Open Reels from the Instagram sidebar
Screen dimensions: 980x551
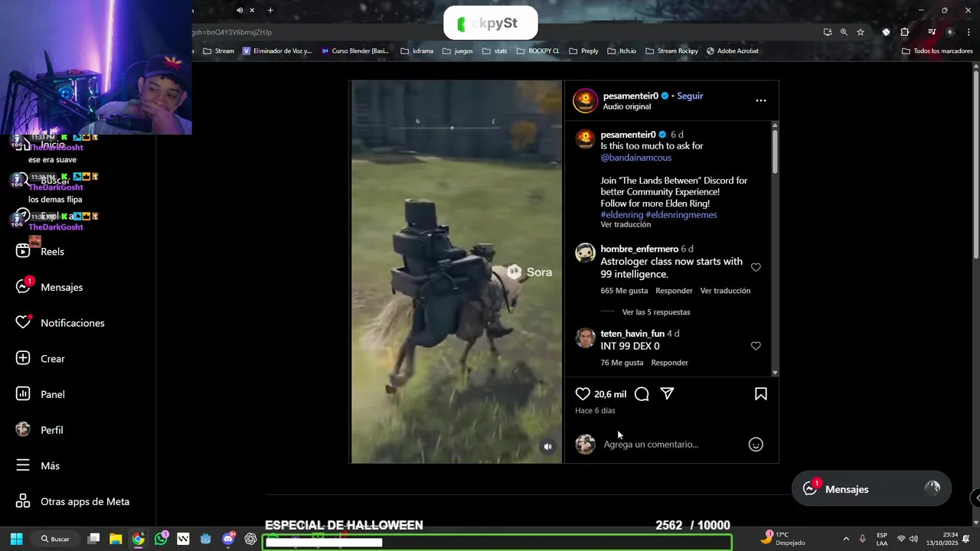click(x=40, y=251)
